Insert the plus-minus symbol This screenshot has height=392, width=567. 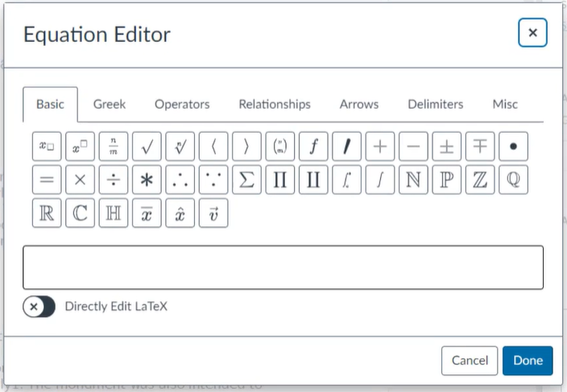[446, 147]
